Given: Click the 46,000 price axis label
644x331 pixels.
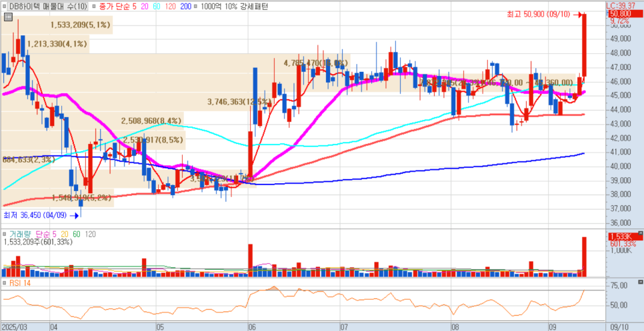Looking at the screenshot, I should (621, 82).
